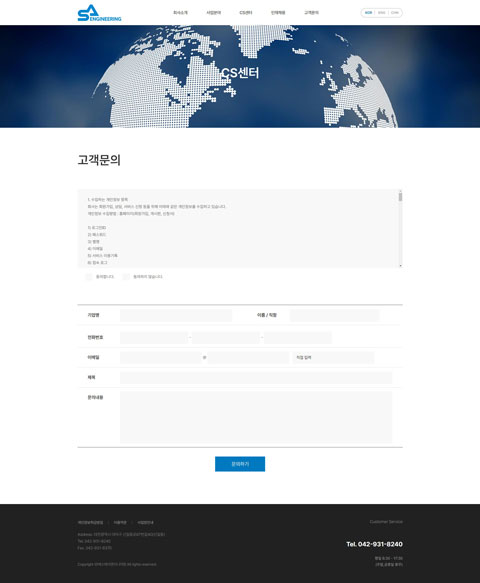480x583 pixels.
Task: Switch language to ENG
Action: point(381,13)
